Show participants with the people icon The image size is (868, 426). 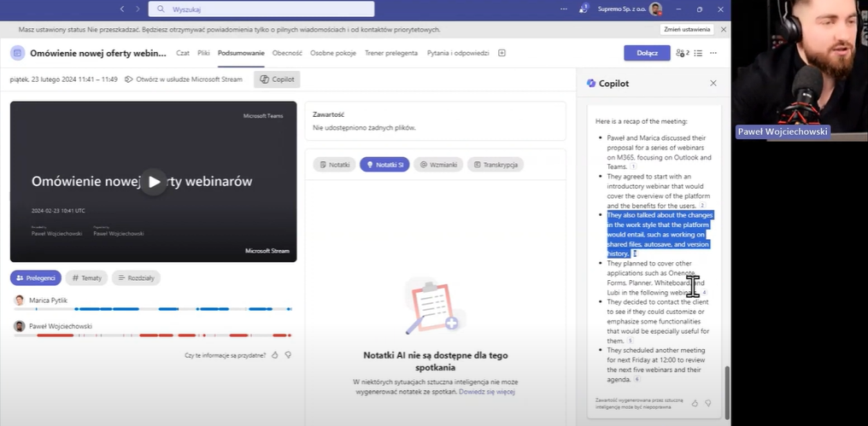tap(682, 53)
